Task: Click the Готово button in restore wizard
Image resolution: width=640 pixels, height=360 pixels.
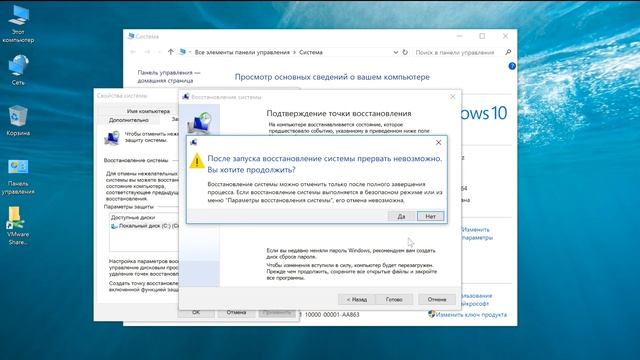Action: [x=394, y=299]
